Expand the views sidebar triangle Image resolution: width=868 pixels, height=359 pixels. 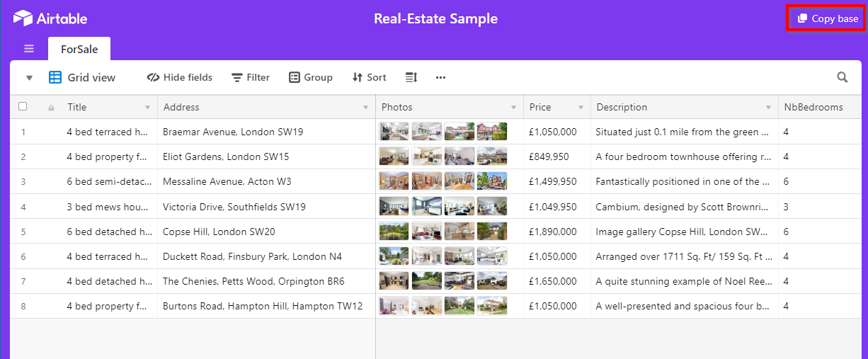click(29, 78)
